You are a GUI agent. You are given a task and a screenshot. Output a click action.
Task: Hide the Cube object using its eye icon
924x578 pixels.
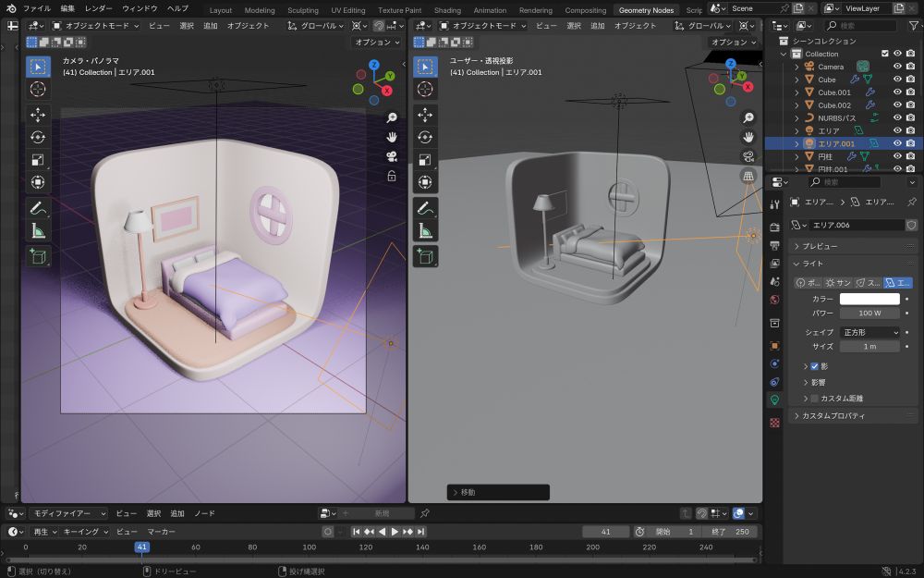click(897, 79)
